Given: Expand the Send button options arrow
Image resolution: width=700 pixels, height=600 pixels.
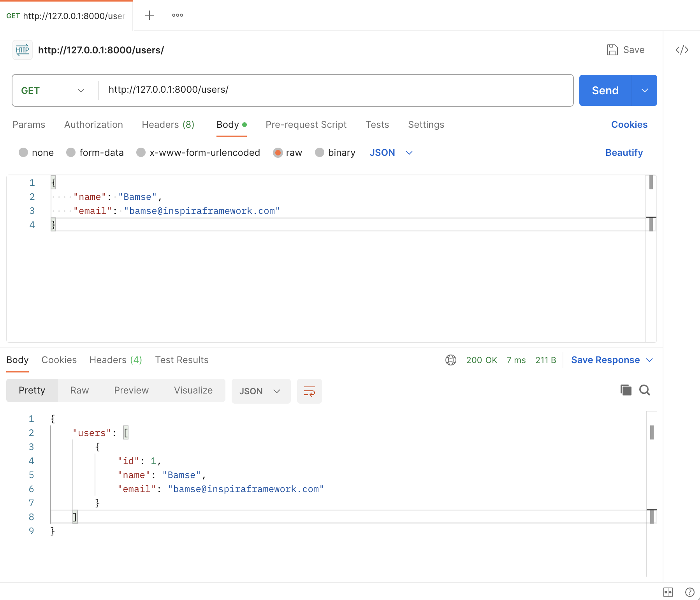Looking at the screenshot, I should (x=644, y=90).
